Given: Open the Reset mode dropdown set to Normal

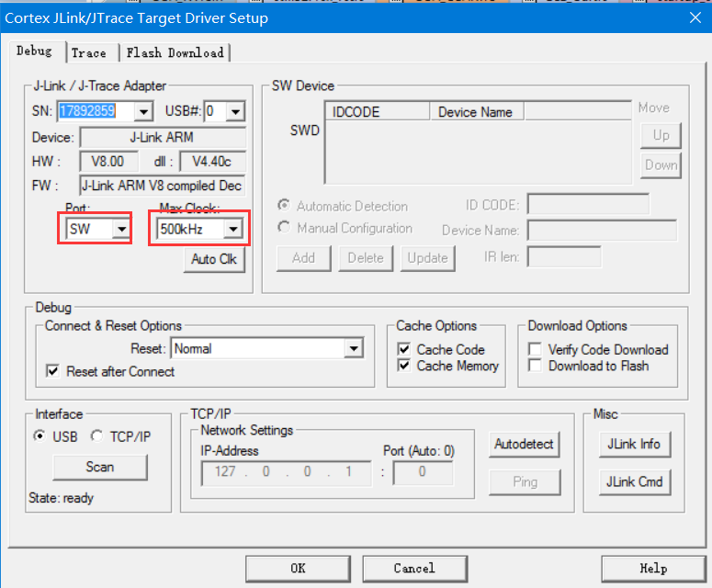Looking at the screenshot, I should click(x=354, y=349).
